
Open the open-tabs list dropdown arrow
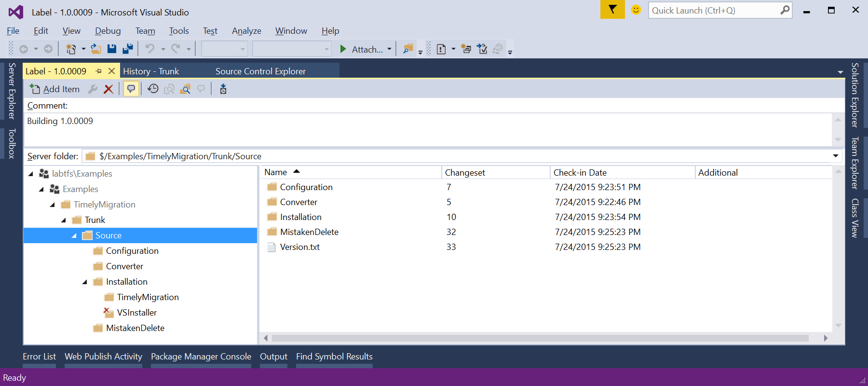point(841,72)
